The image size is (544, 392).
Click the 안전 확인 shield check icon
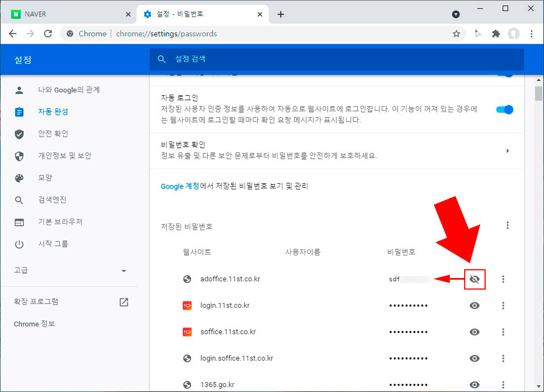[x=19, y=134]
